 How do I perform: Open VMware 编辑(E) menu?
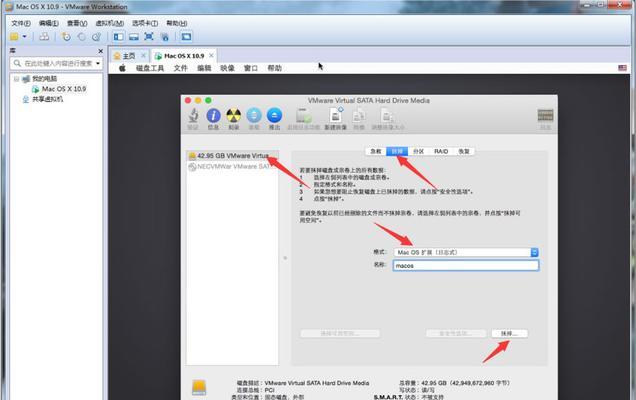49,23
